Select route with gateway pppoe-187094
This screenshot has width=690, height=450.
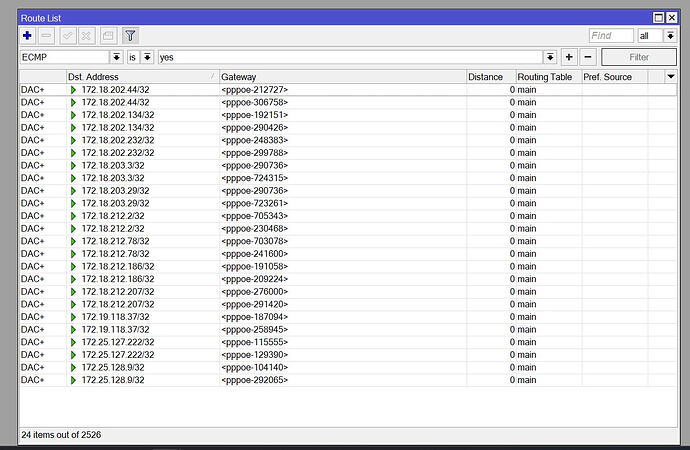[x=348, y=317]
